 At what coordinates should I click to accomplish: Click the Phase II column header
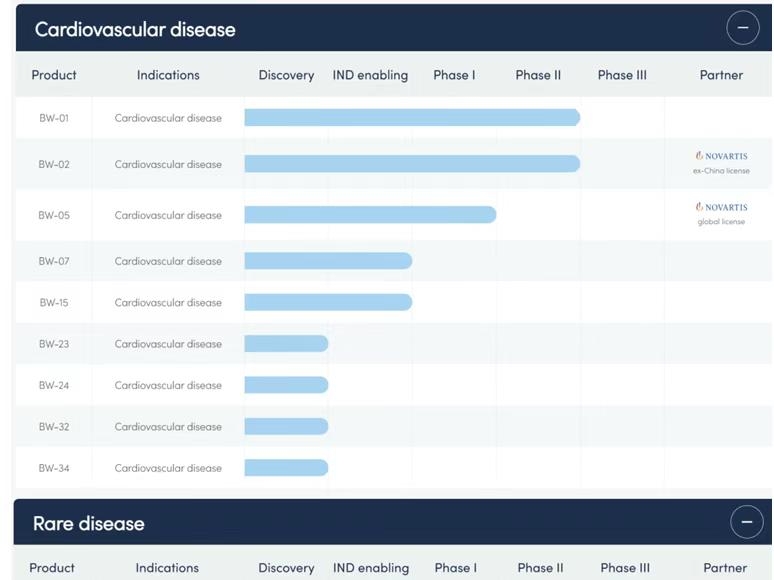pos(538,75)
